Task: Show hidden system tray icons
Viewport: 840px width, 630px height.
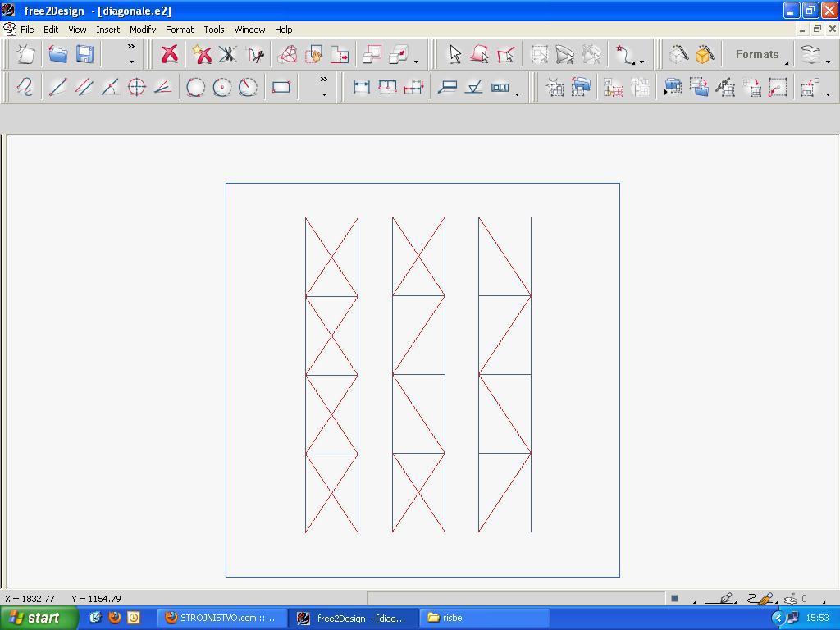Action: click(778, 618)
